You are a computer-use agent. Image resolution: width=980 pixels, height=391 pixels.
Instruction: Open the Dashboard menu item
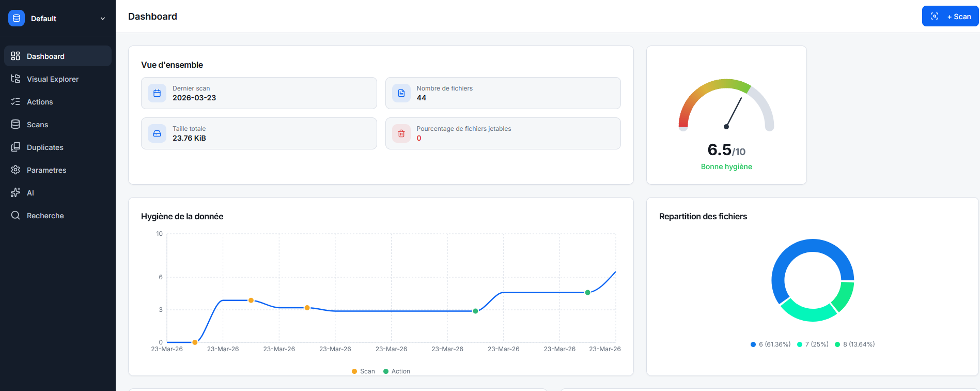58,56
